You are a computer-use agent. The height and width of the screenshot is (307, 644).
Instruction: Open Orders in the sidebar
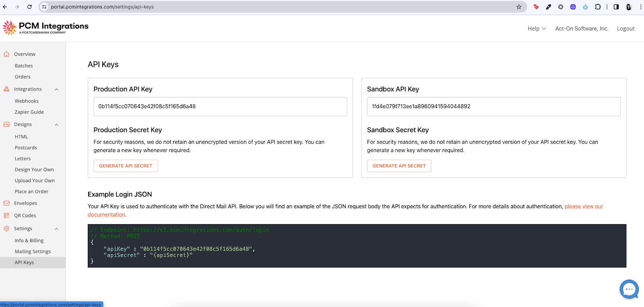click(23, 77)
